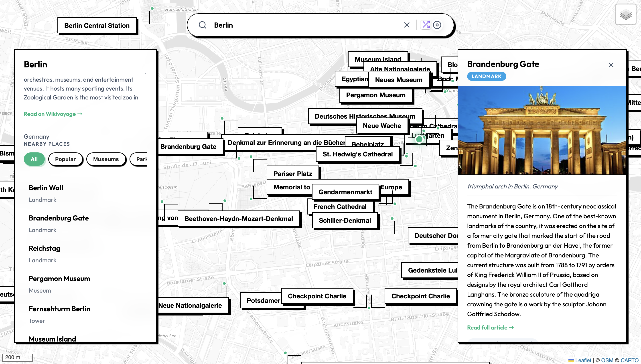
Task: Click the LANDMARK category badge
Action: [486, 77]
